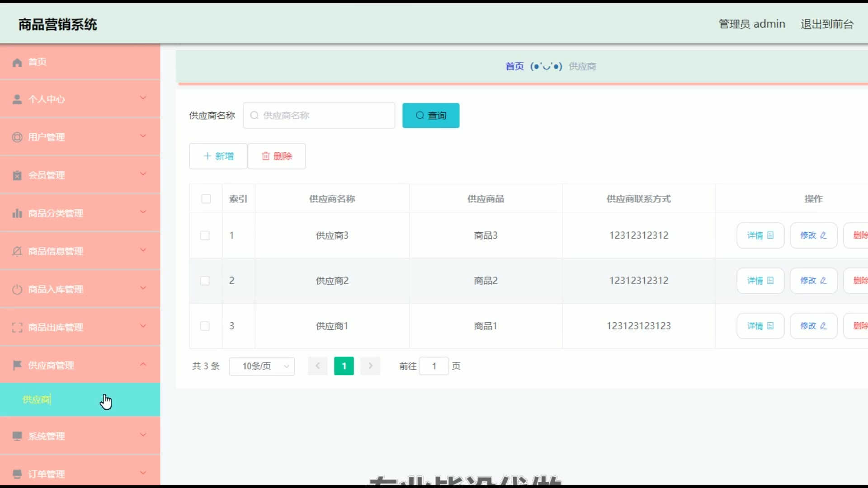Toggle the select-all checkbox in table header
868x488 pixels.
tap(206, 199)
